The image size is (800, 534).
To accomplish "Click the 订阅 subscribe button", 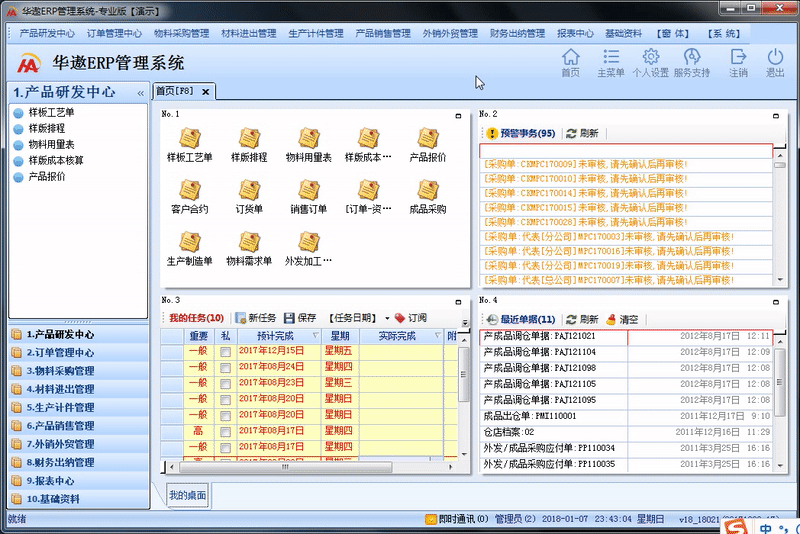I will coord(411,318).
